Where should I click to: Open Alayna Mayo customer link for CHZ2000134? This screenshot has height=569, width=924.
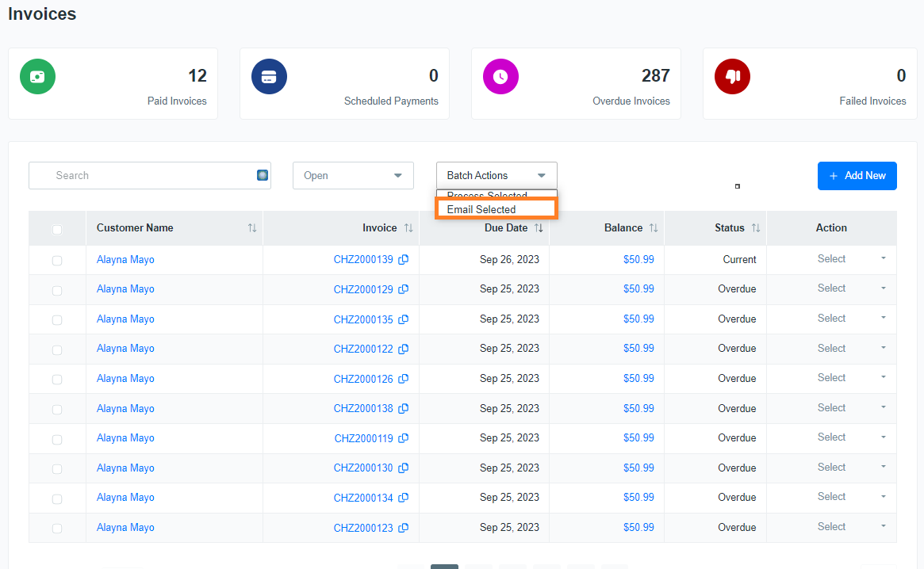125,498
